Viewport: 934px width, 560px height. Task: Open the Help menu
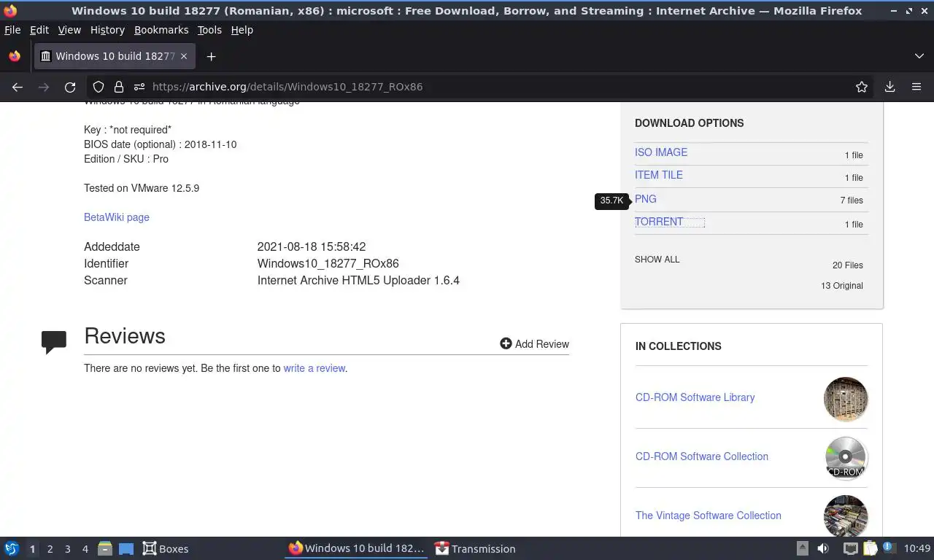point(242,30)
